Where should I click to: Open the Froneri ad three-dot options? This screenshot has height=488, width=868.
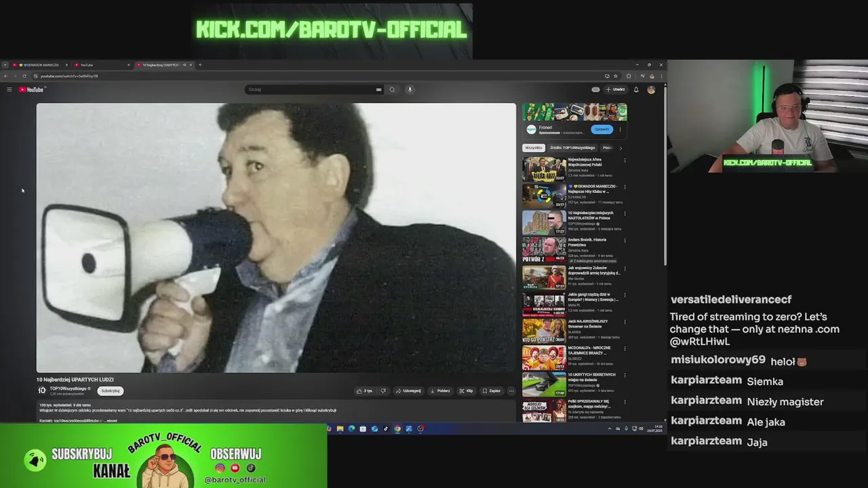point(620,129)
